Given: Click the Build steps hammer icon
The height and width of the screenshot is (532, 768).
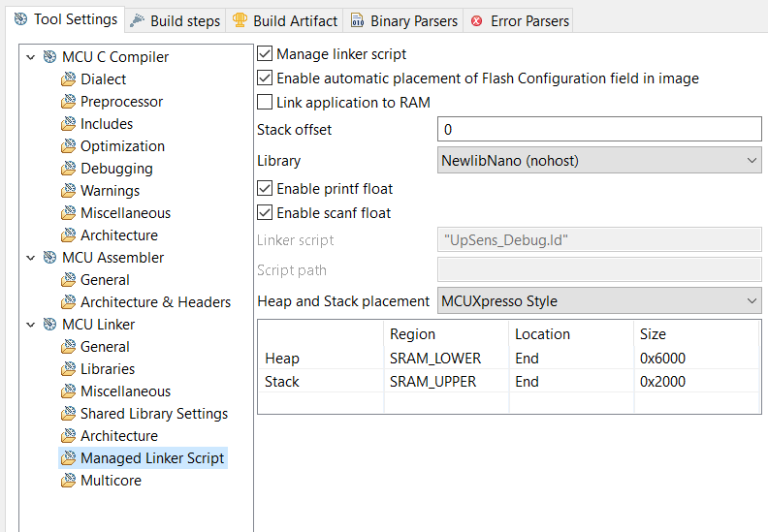Looking at the screenshot, I should pos(137,20).
